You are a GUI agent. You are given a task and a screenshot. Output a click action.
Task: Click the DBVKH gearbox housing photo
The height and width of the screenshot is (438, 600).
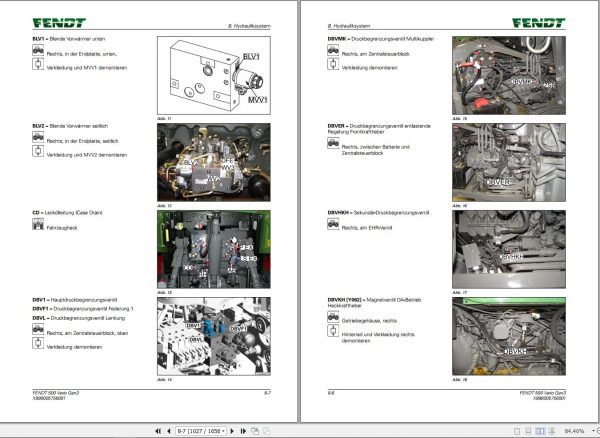[509, 336]
